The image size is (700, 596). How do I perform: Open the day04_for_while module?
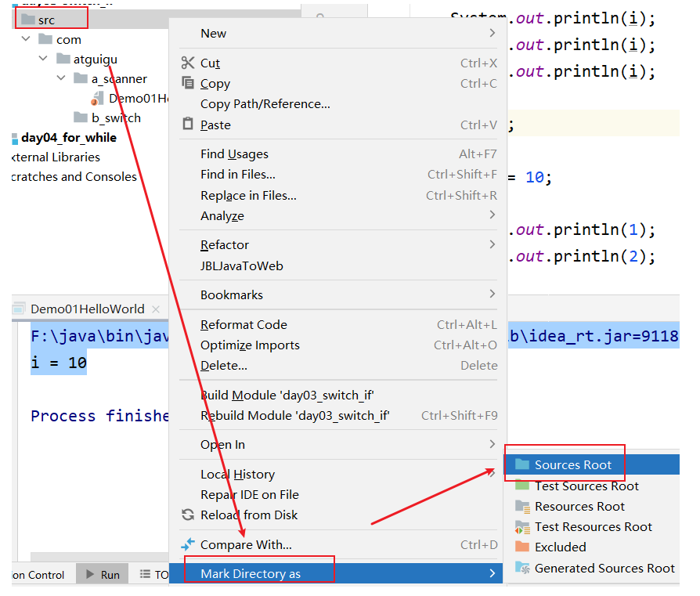tap(69, 138)
